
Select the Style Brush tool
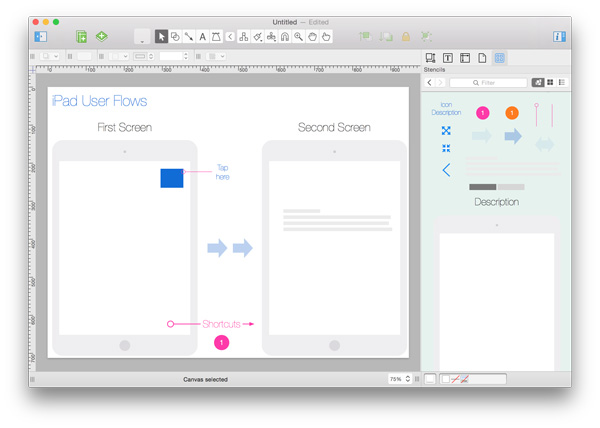(x=258, y=37)
